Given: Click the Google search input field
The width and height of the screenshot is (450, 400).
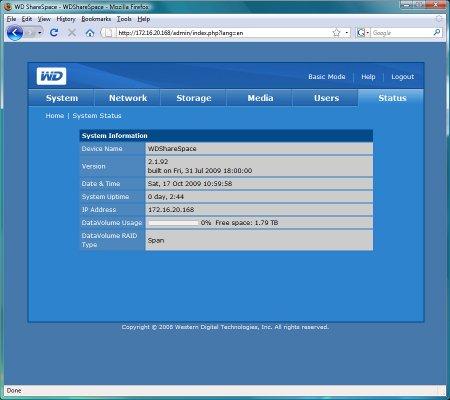Looking at the screenshot, I should coord(402,33).
